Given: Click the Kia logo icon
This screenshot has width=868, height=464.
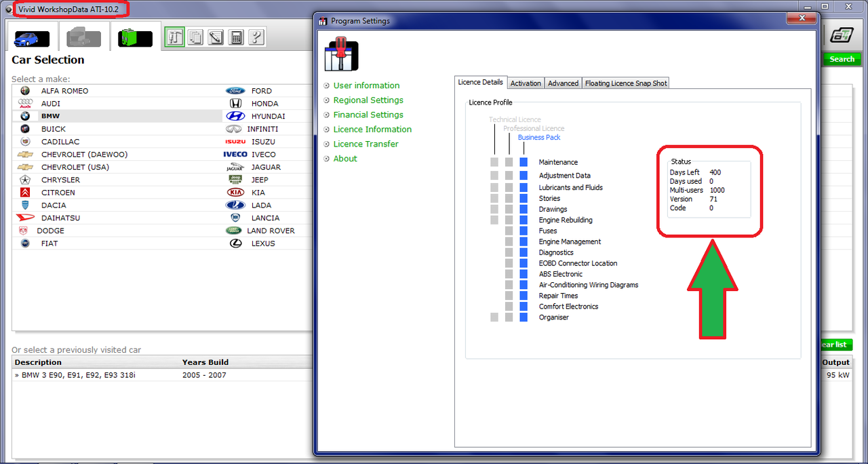Looking at the screenshot, I should 235,193.
